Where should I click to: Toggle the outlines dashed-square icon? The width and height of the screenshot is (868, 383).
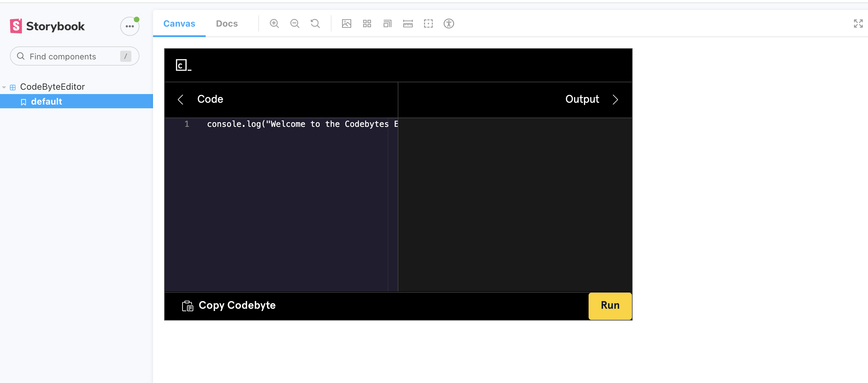click(428, 24)
